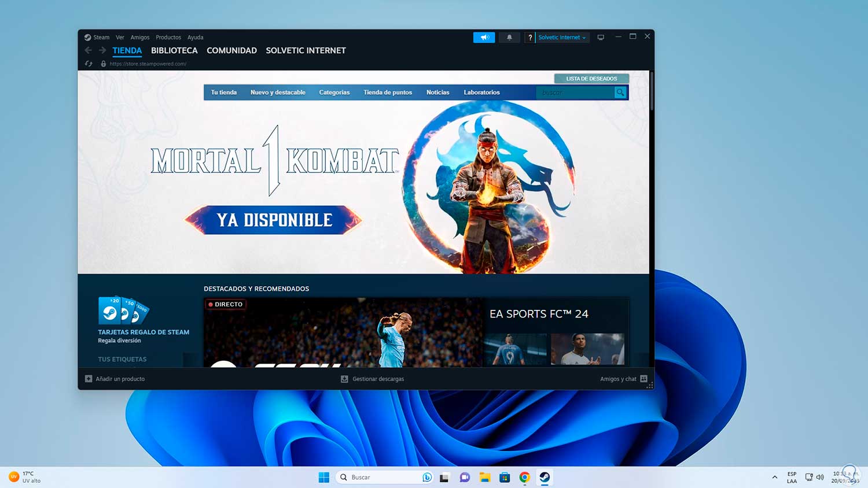Click the Añadir un producto label
Image resolution: width=868 pixels, height=488 pixels.
(120, 379)
